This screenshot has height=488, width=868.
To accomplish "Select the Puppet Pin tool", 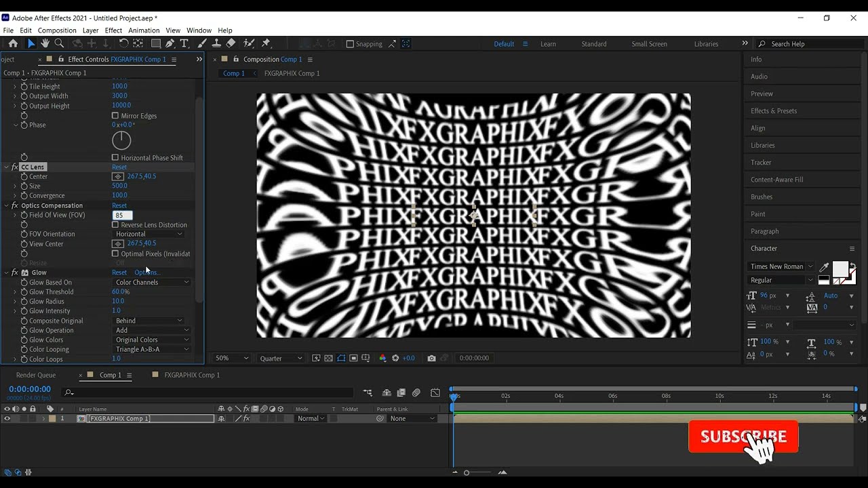I will [x=266, y=43].
